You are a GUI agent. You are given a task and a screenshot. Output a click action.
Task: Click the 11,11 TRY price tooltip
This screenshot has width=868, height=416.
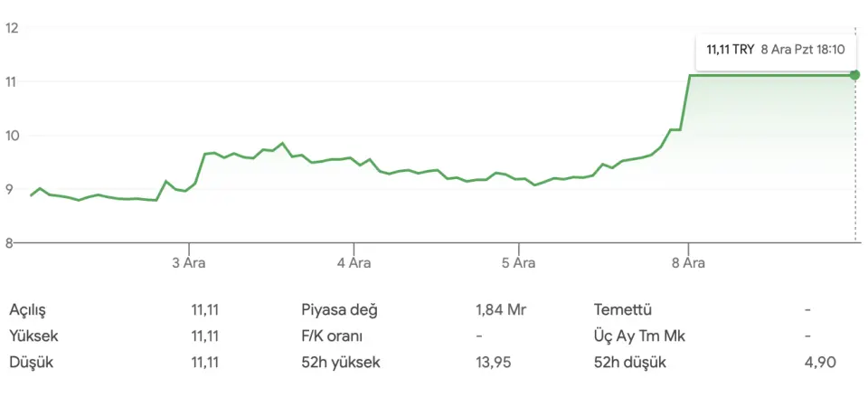pos(775,50)
